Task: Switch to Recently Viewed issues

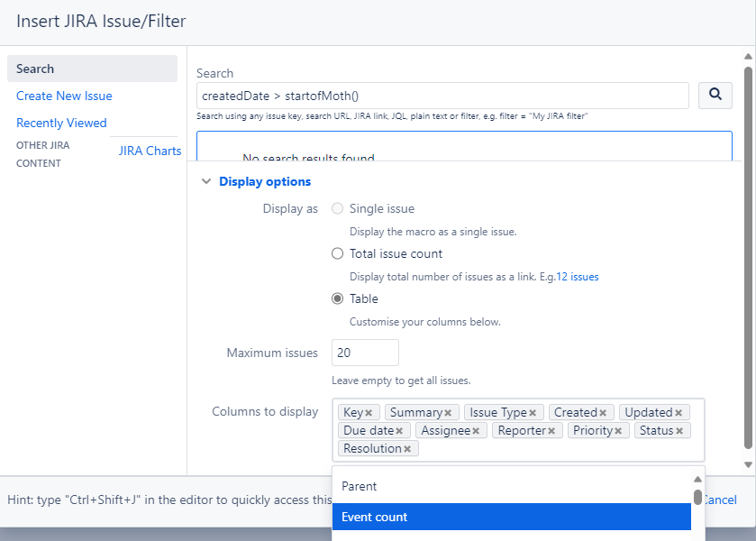Action: pyautogui.click(x=61, y=123)
